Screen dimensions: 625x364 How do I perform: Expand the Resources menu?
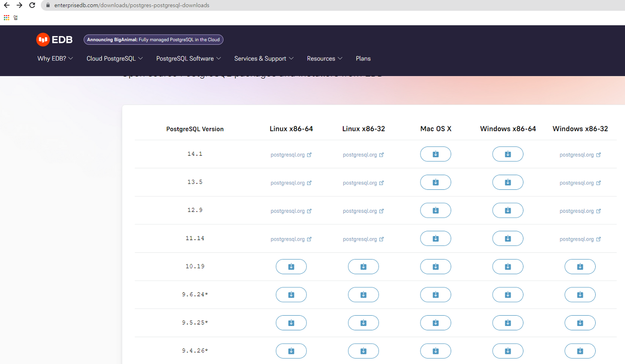coord(325,59)
